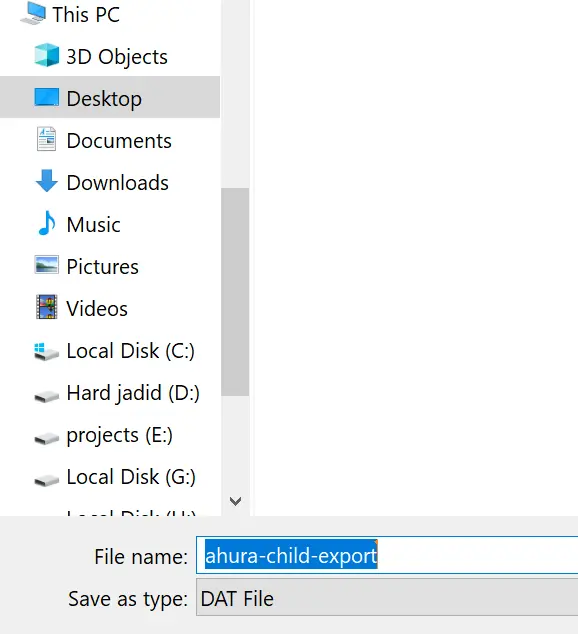Image resolution: width=578 pixels, height=634 pixels.
Task: Click the Local Disk (C:) drive icon
Action: coord(46,351)
